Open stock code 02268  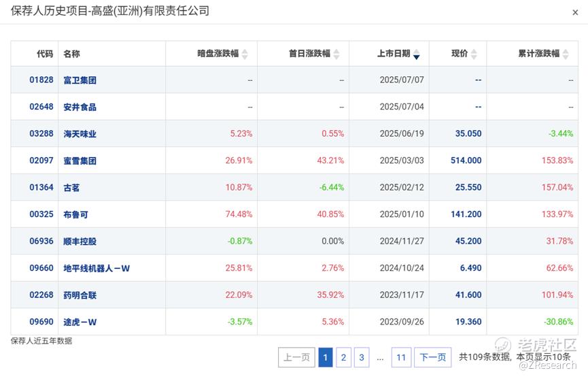41,295
